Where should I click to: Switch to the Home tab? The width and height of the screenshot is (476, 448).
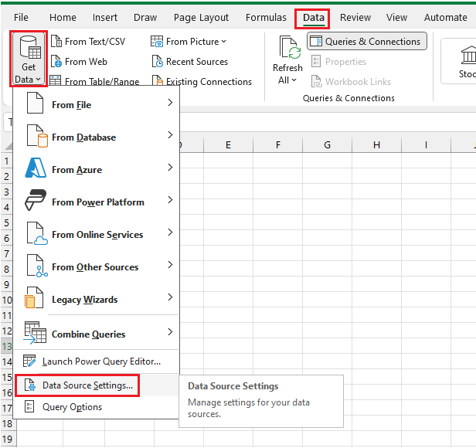click(63, 17)
